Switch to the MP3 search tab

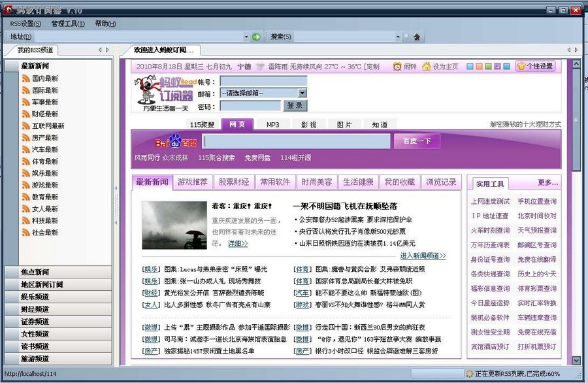(272, 125)
